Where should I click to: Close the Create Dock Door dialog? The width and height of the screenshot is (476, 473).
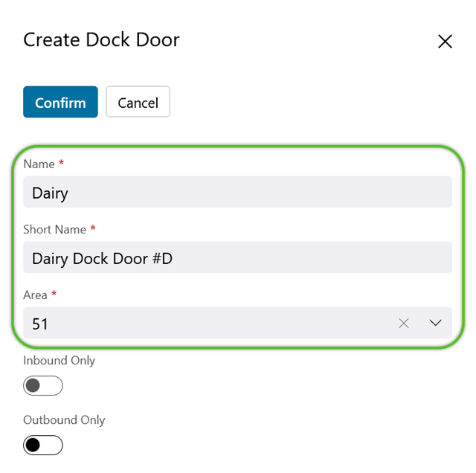[445, 42]
